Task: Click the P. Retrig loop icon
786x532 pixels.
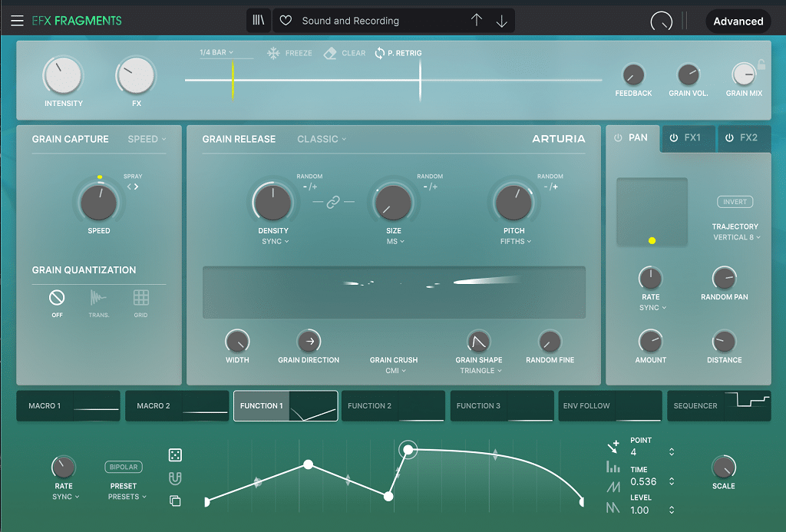Action: (x=380, y=53)
